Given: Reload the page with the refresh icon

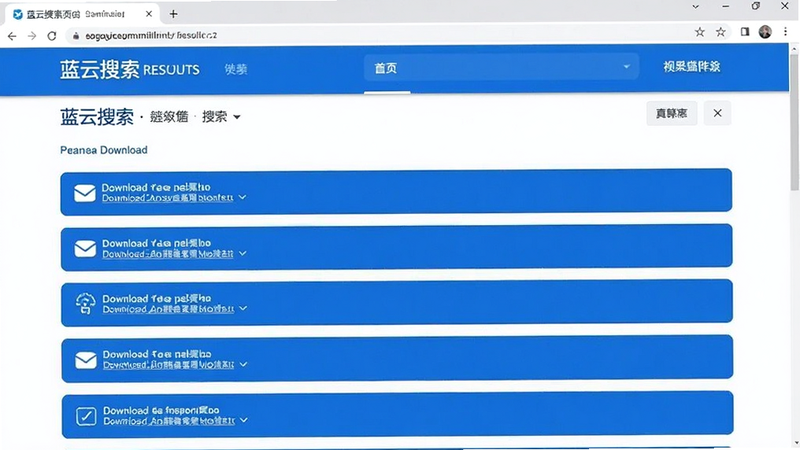Looking at the screenshot, I should click(x=52, y=36).
